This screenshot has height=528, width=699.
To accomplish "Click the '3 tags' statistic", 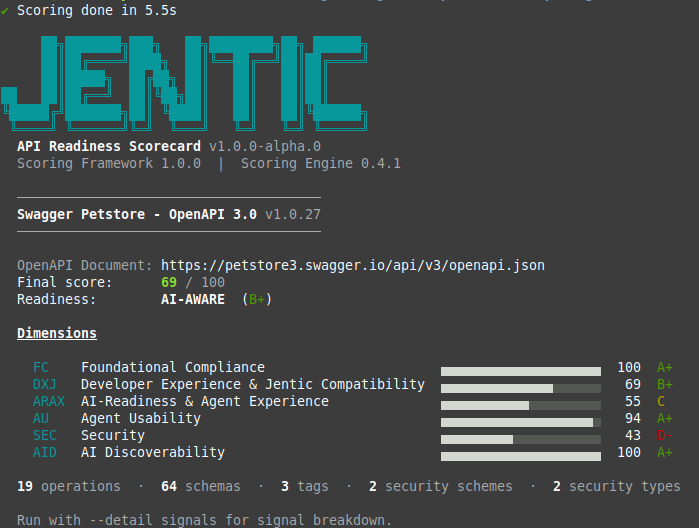I will click(x=305, y=486).
